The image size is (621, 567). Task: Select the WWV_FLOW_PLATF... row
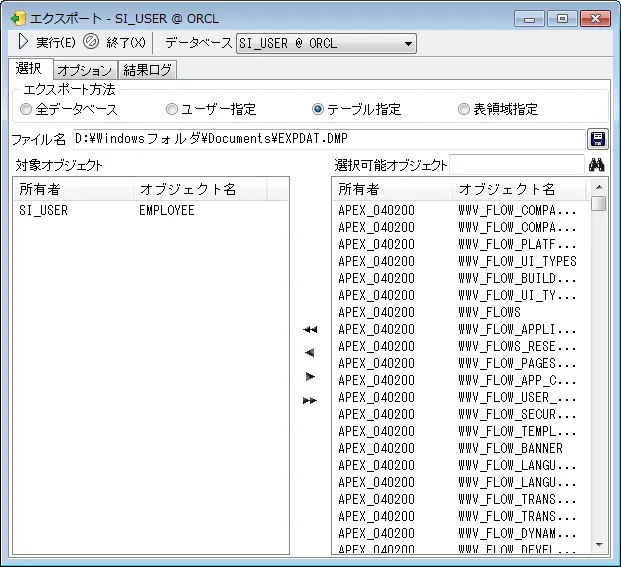click(461, 244)
